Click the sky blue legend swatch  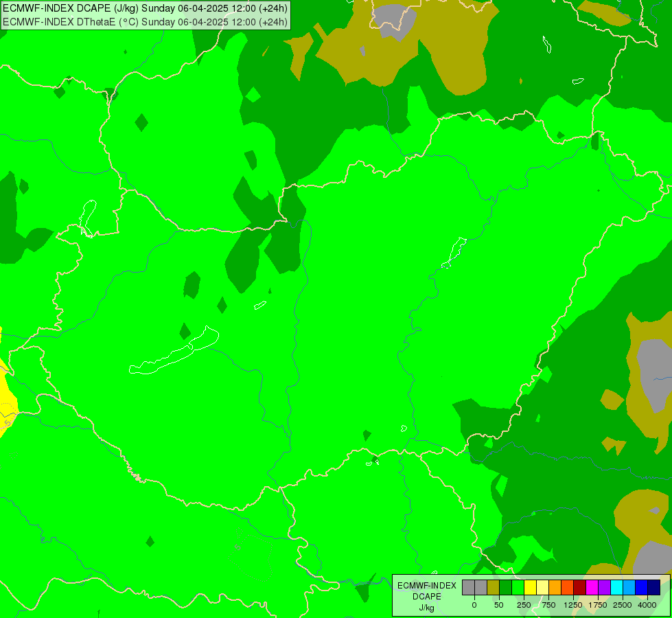[x=629, y=588]
